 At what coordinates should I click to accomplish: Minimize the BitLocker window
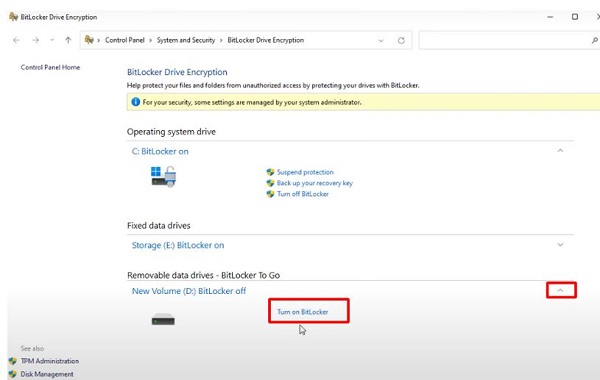[x=550, y=17]
